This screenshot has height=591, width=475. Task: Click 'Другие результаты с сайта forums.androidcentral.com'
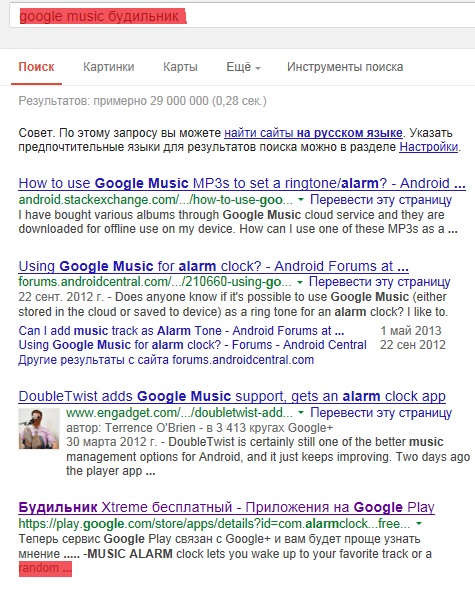166,360
